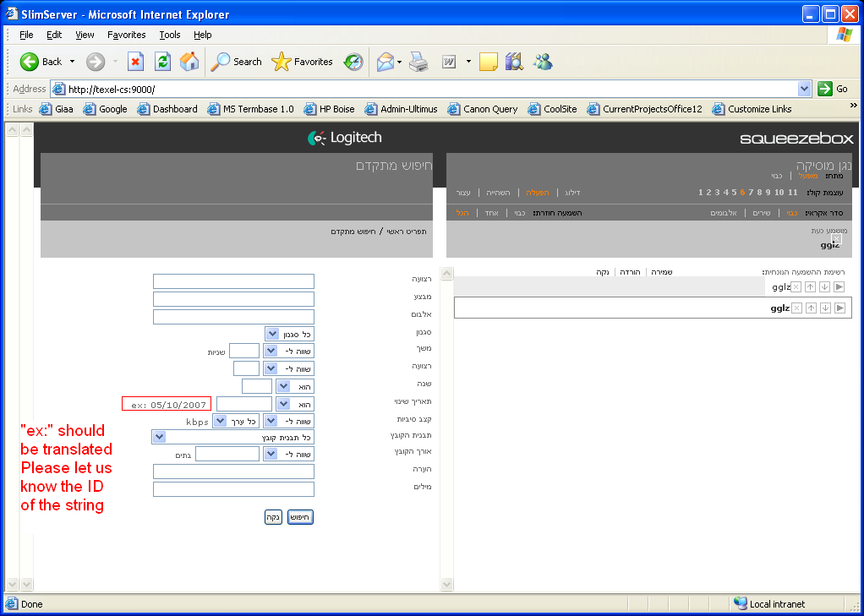Play the first gglz playlist item
864x616 pixels.
[839, 286]
